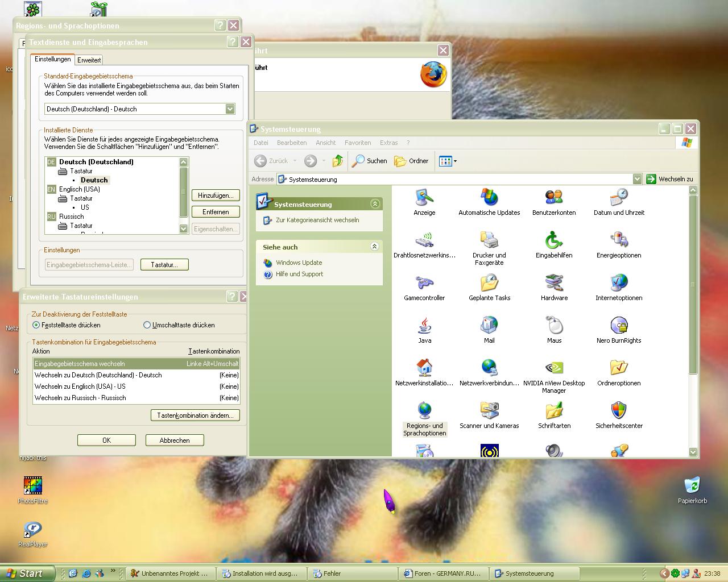Viewport: 728px width, 582px height.
Task: Open the Favoriten menu
Action: click(x=357, y=143)
